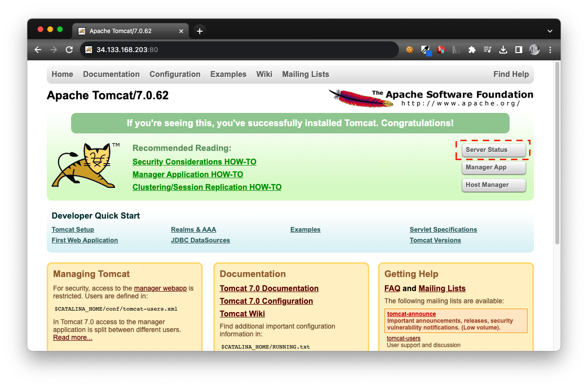Open the tomcat-announce mailing list link
The width and height of the screenshot is (588, 387).
(x=412, y=314)
